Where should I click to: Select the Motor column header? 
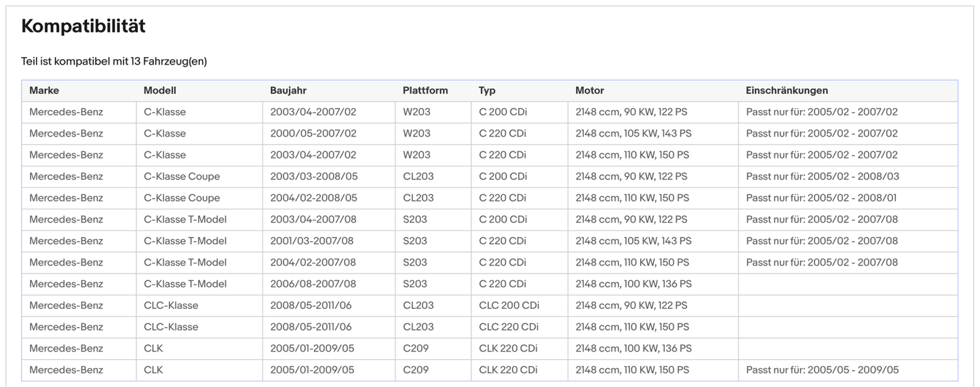tap(589, 90)
